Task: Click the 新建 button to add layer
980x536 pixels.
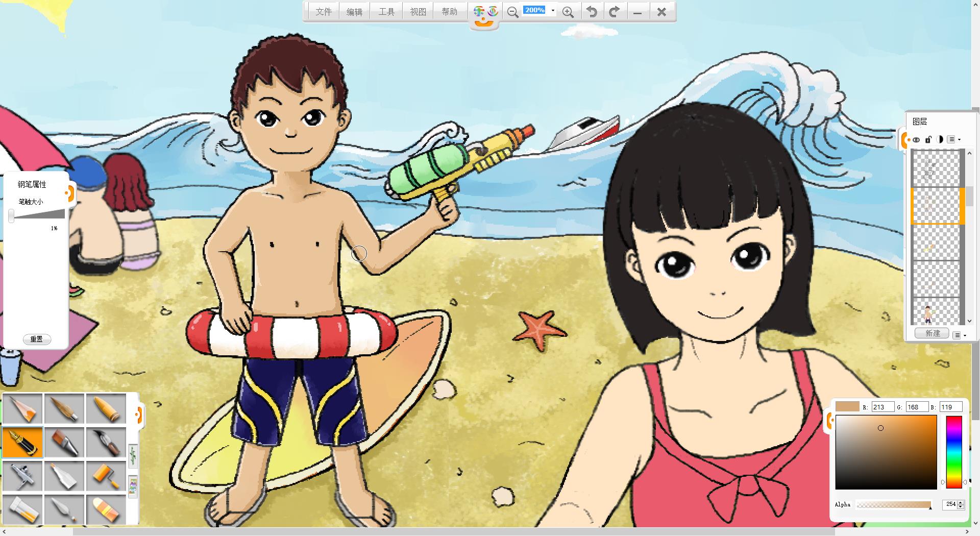Action: 932,333
